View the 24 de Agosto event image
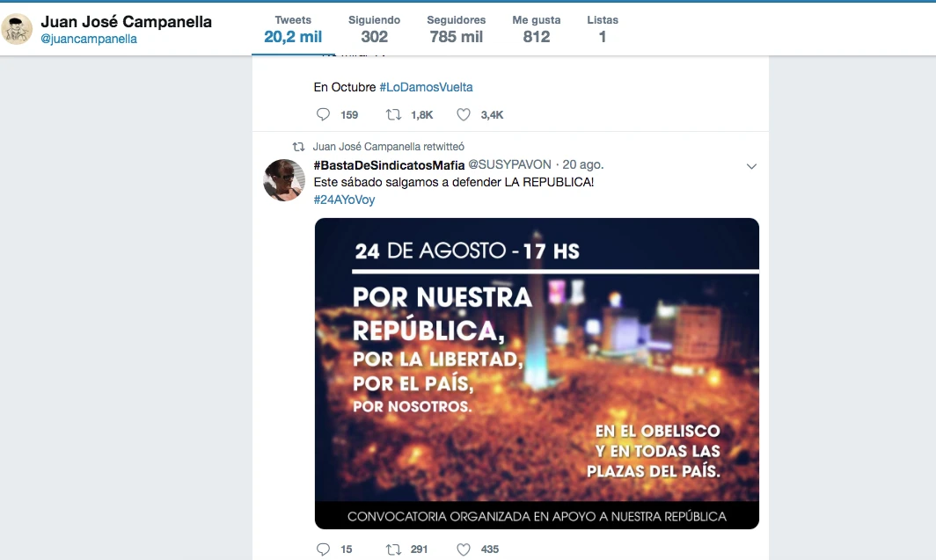Image resolution: width=936 pixels, height=560 pixels. (537, 374)
